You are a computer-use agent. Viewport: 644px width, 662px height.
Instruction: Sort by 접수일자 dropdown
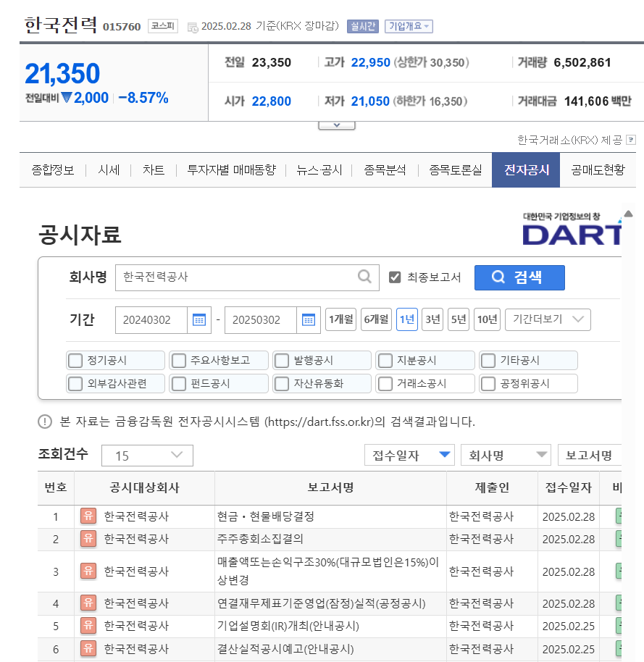tap(409, 455)
